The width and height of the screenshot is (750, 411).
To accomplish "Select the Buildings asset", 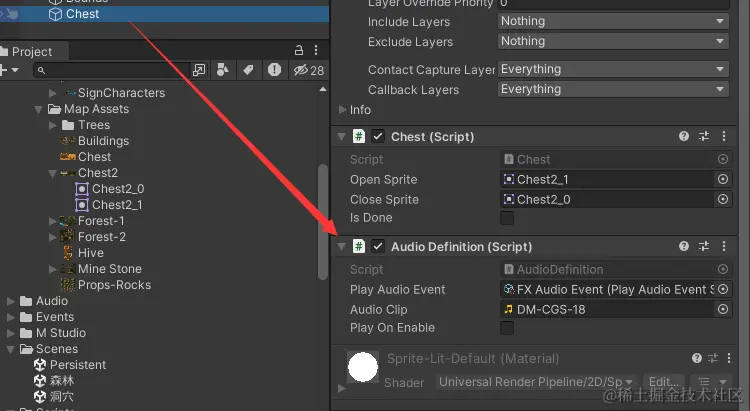I will tap(103, 141).
